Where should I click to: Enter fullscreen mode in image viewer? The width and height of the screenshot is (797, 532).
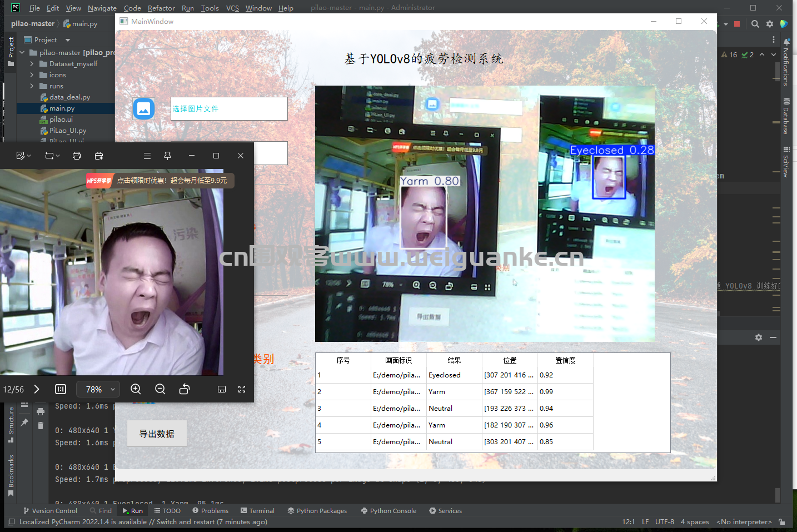click(242, 389)
